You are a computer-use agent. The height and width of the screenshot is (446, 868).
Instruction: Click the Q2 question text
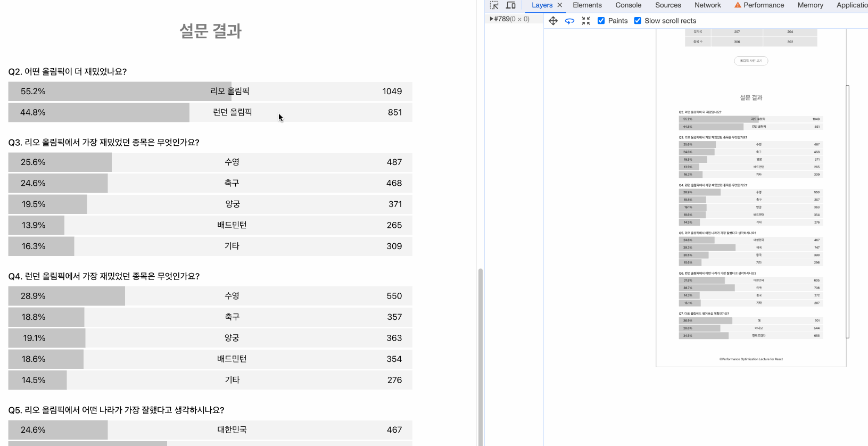pyautogui.click(x=68, y=72)
